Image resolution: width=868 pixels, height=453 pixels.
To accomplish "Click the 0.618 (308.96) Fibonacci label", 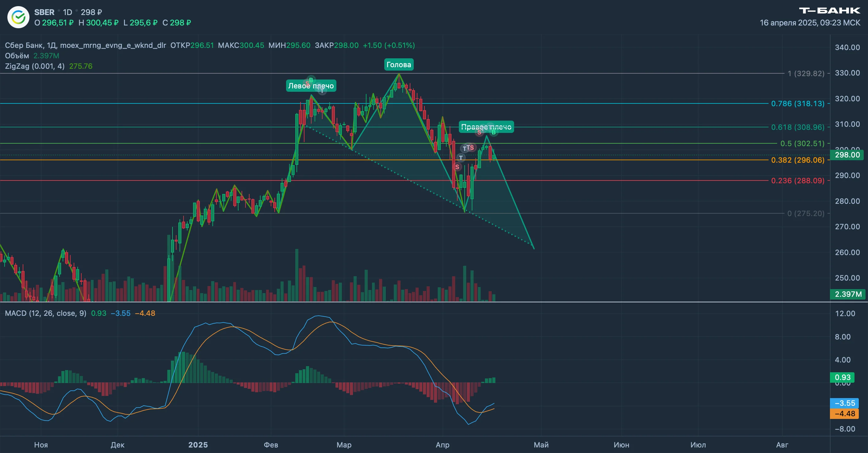I will tap(798, 127).
